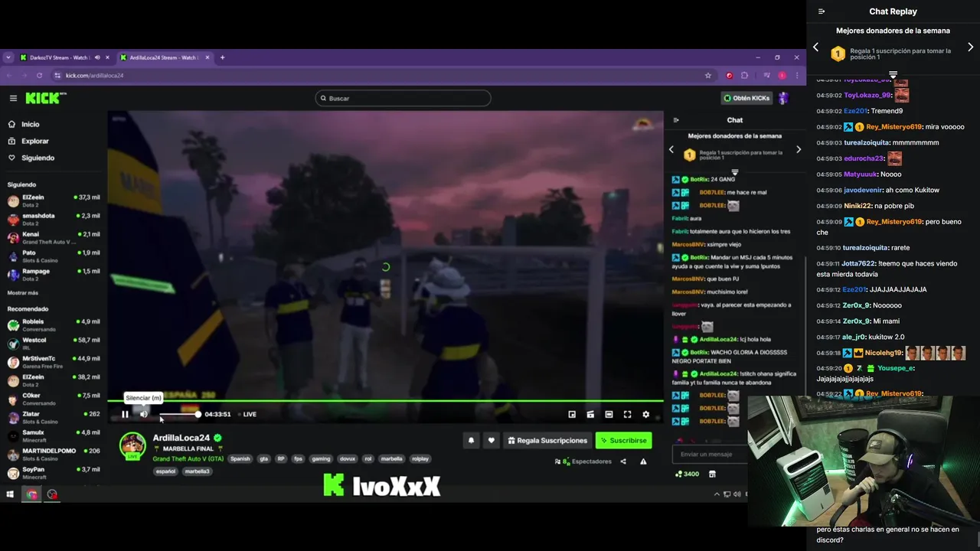Open chat store icon beside 3400

[712, 474]
